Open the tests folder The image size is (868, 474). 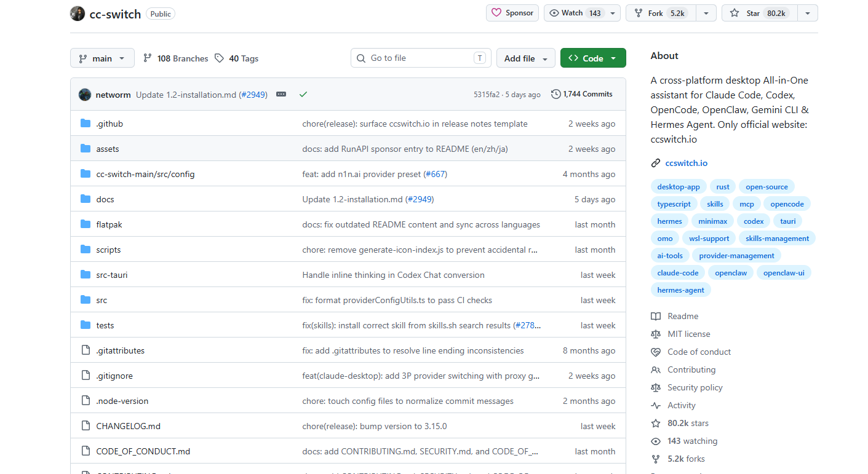pyautogui.click(x=105, y=325)
